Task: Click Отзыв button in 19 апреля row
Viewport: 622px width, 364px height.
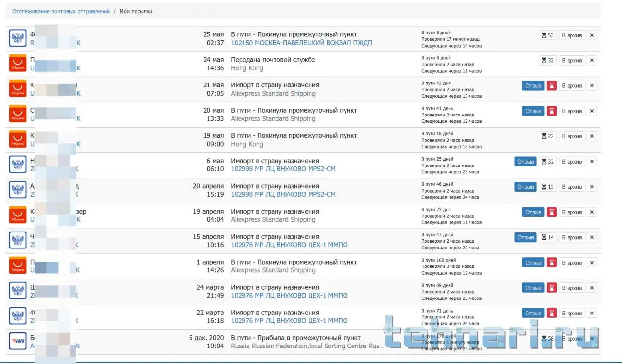Action: (x=533, y=212)
